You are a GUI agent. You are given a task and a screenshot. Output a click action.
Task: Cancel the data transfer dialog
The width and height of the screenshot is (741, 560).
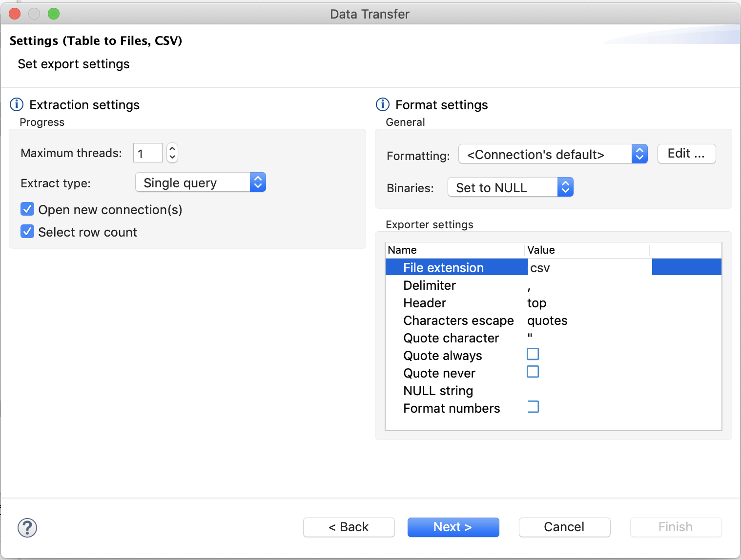point(564,527)
